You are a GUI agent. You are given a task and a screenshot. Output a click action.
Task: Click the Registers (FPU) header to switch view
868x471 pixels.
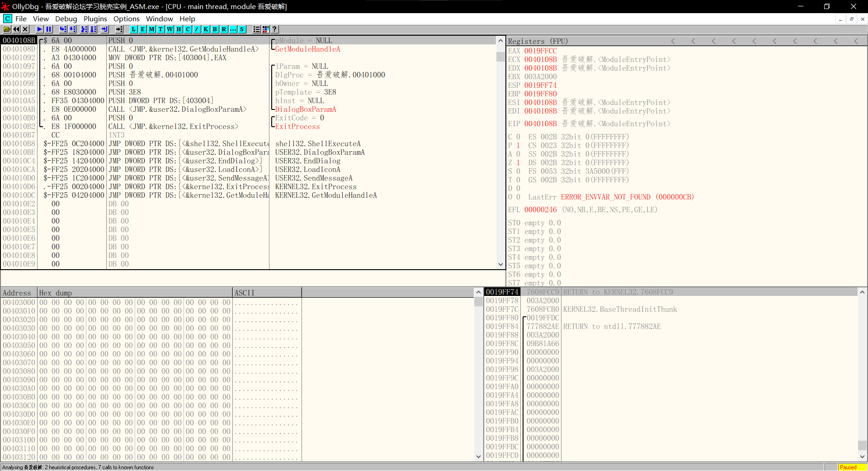538,41
